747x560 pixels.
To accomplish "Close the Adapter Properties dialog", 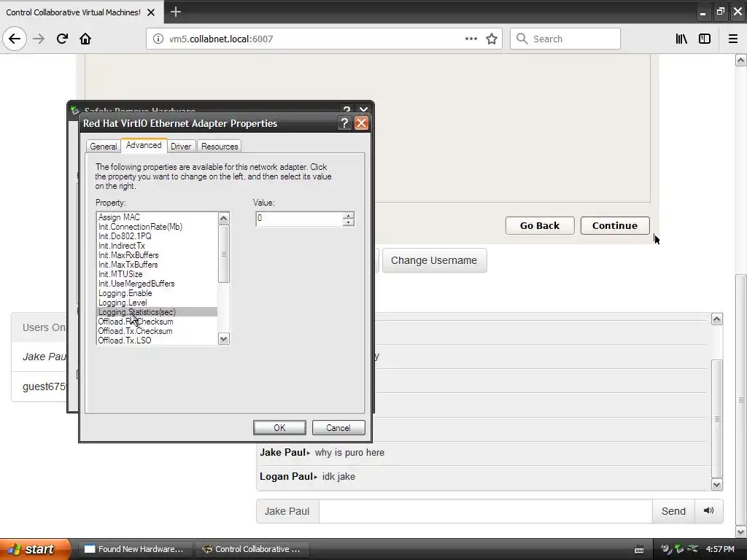I will point(362,122).
